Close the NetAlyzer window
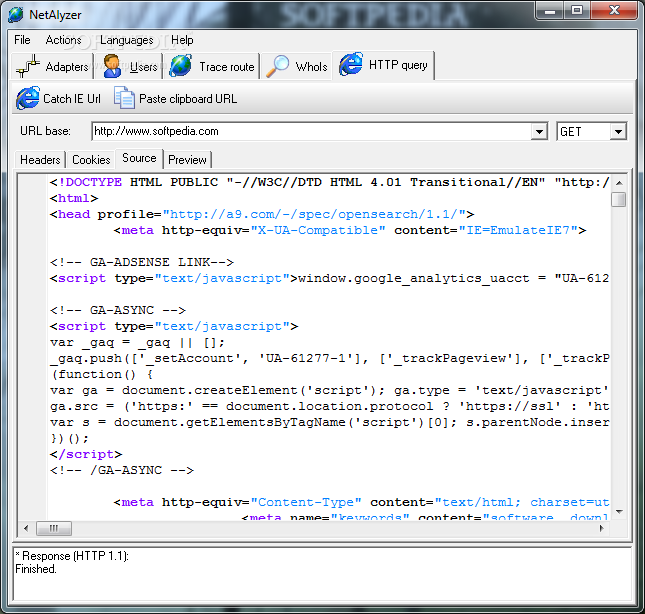 [615, 11]
